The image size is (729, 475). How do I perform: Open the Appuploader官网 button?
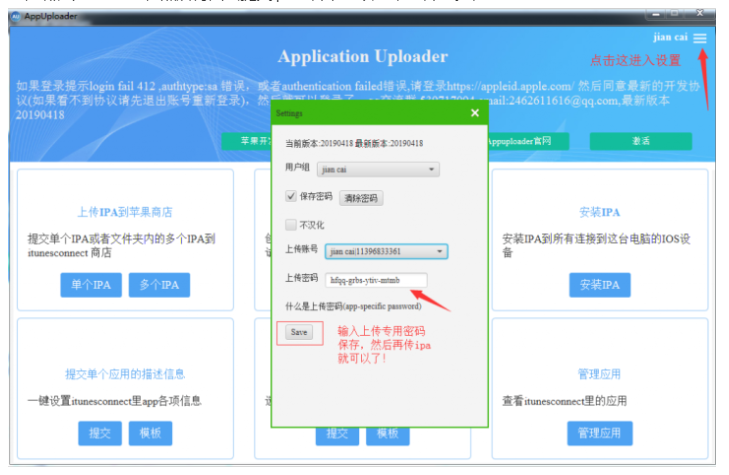tap(529, 141)
